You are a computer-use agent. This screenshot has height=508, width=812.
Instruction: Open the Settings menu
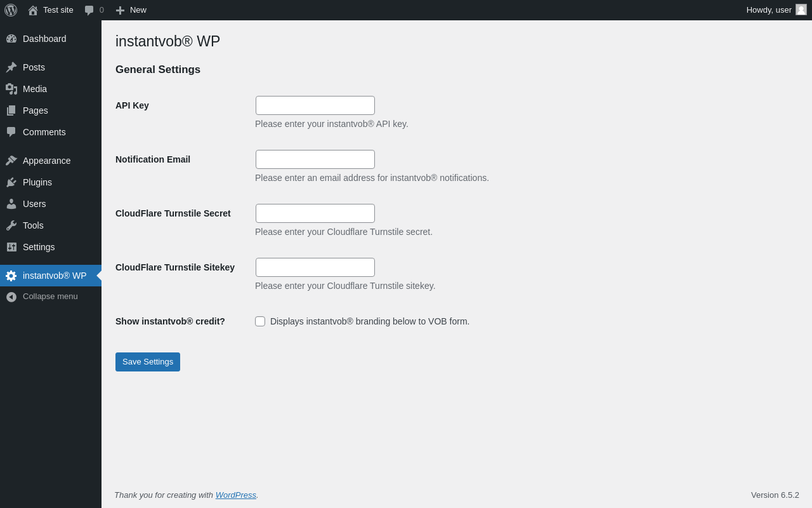click(51, 247)
